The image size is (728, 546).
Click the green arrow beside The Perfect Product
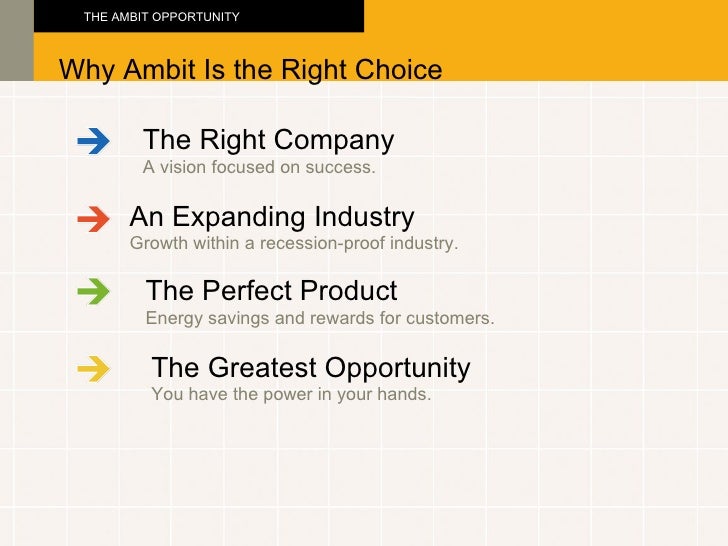point(93,293)
